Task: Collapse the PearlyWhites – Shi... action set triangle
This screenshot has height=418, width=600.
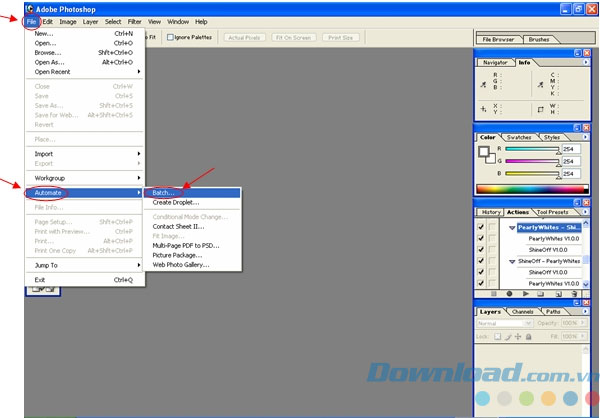Action: tap(512, 228)
